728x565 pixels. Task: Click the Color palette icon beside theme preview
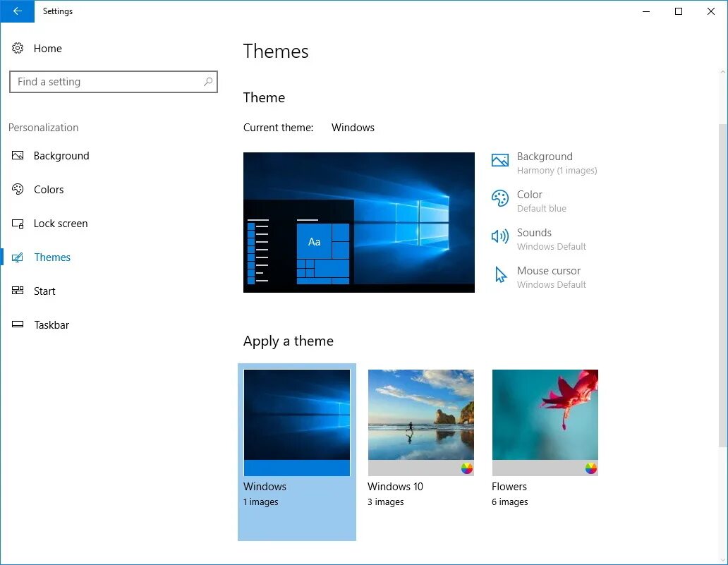coord(500,199)
